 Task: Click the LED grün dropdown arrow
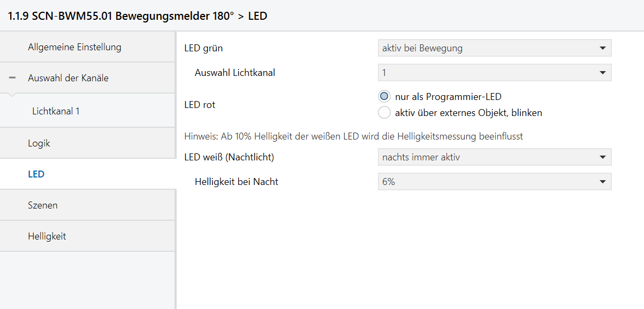pos(603,48)
